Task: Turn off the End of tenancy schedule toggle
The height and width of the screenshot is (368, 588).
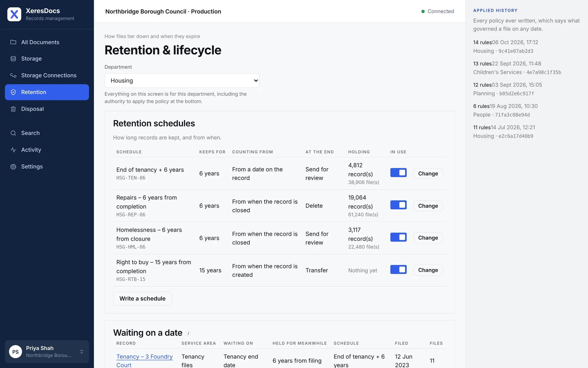Action: tap(398, 173)
